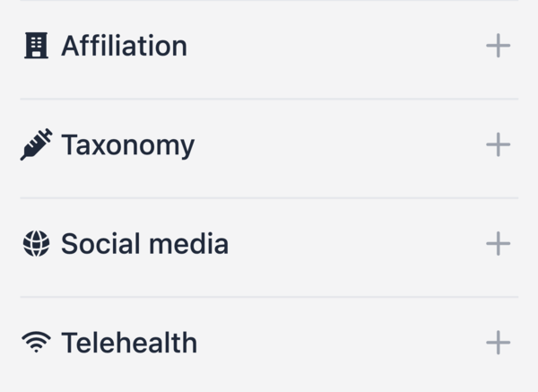Click the wifi icon next to Telehealth

tap(36, 342)
